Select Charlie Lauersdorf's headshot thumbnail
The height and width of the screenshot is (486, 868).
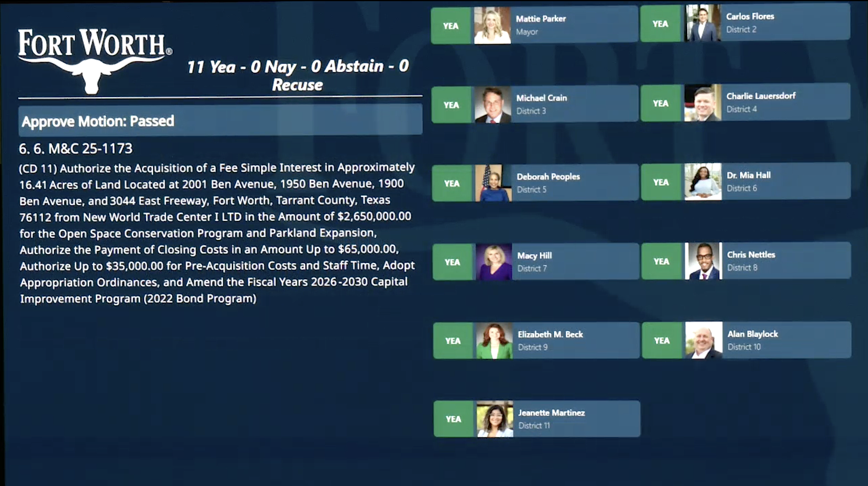coord(703,103)
